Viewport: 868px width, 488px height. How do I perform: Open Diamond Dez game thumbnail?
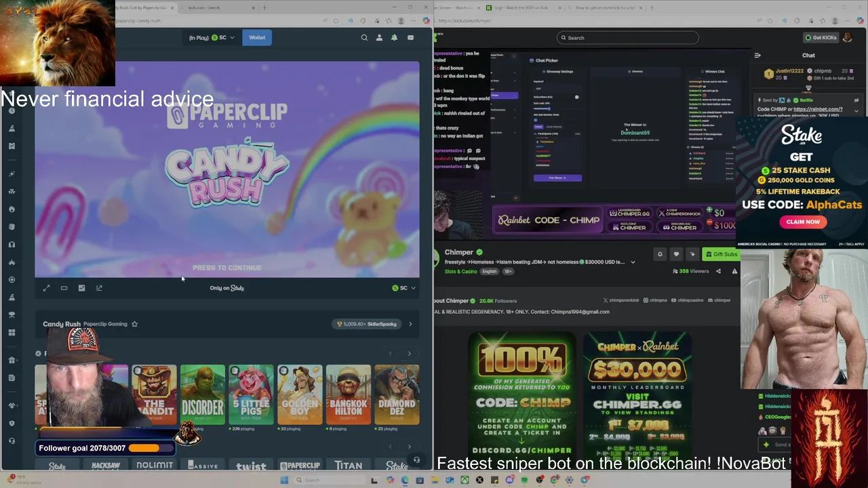point(397,395)
